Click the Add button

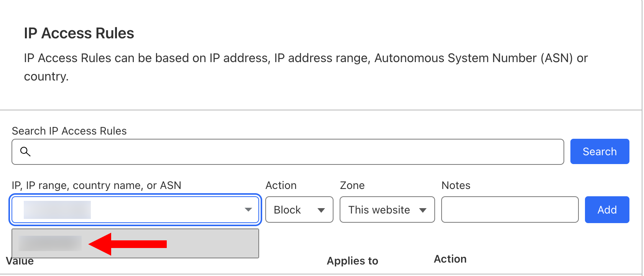pos(607,210)
